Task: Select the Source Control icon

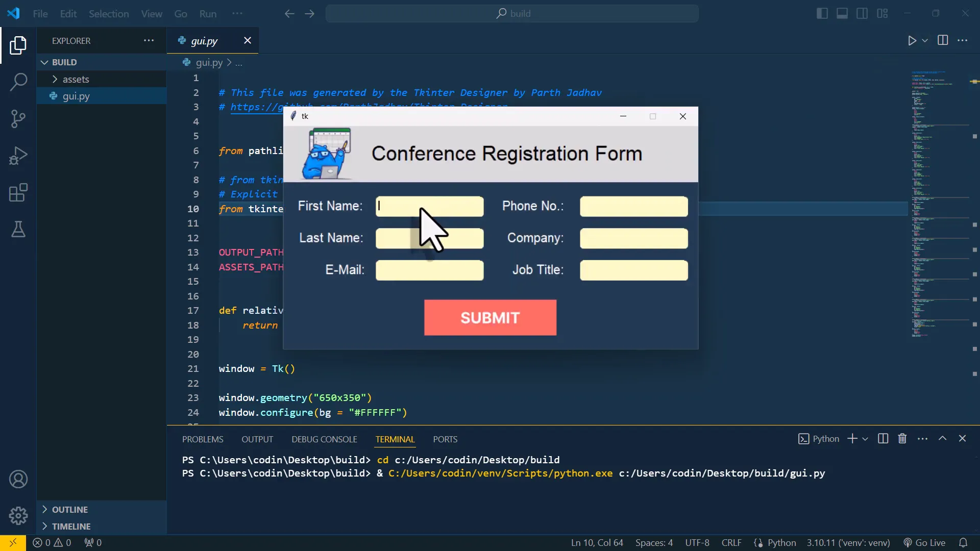Action: coord(18,118)
